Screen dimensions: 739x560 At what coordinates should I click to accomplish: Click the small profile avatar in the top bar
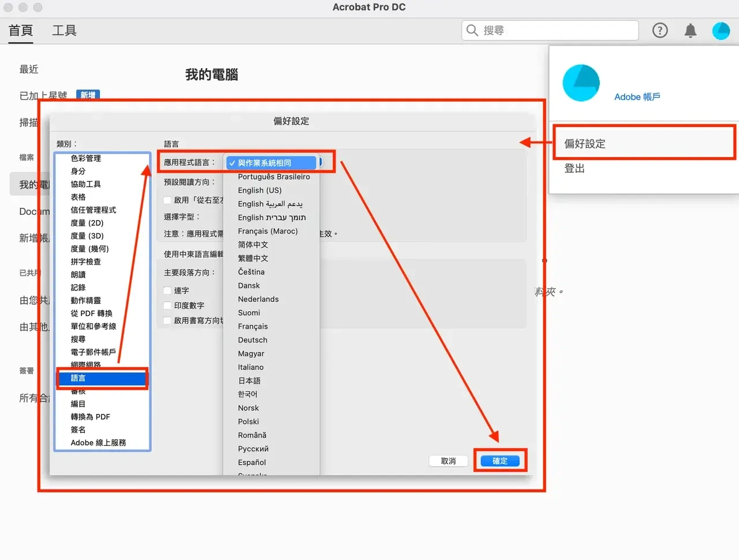pos(721,31)
